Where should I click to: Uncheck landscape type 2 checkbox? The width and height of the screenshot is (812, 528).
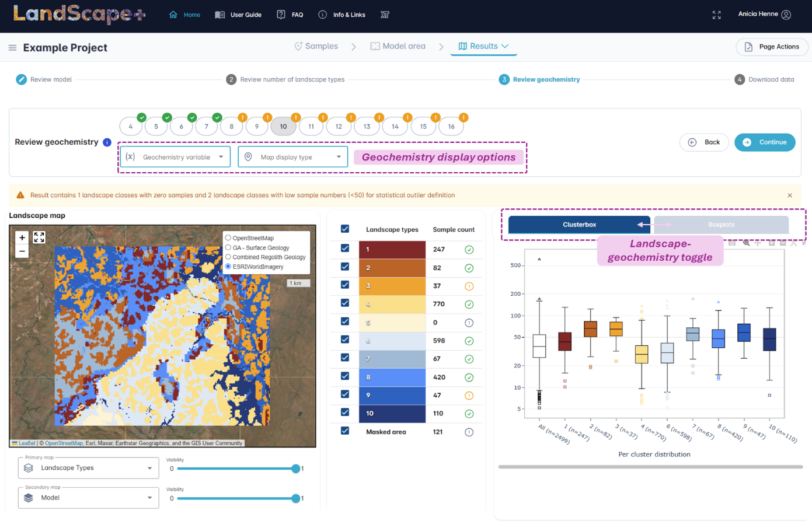[x=345, y=267]
